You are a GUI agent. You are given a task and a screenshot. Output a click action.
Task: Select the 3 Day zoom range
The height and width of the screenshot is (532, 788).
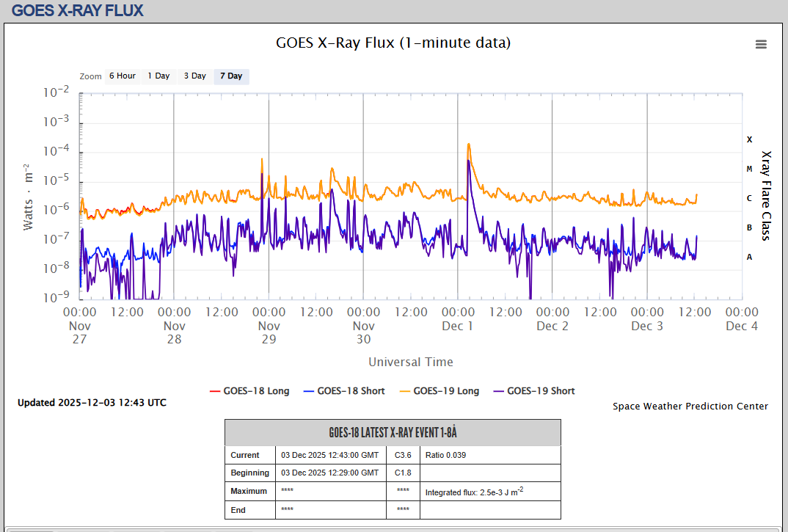point(195,76)
